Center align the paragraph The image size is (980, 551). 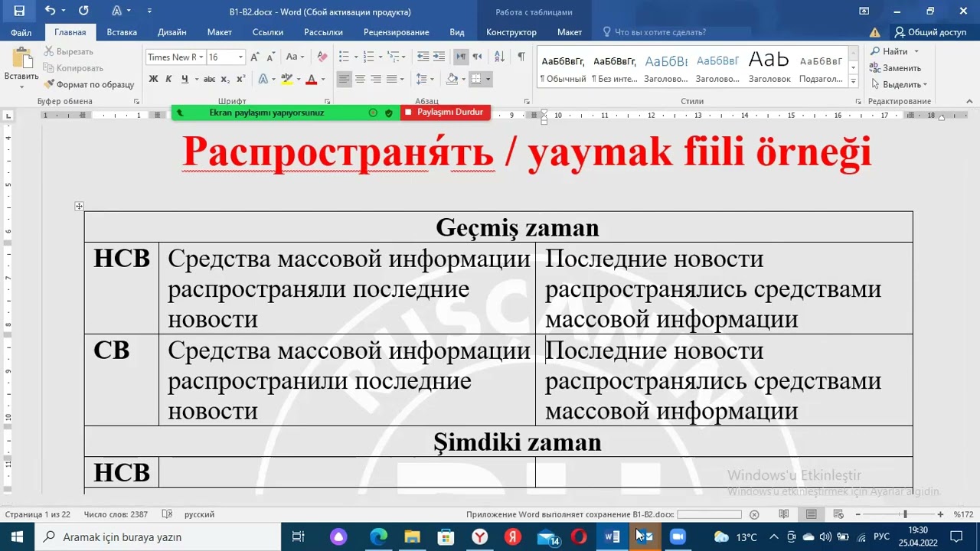click(360, 79)
